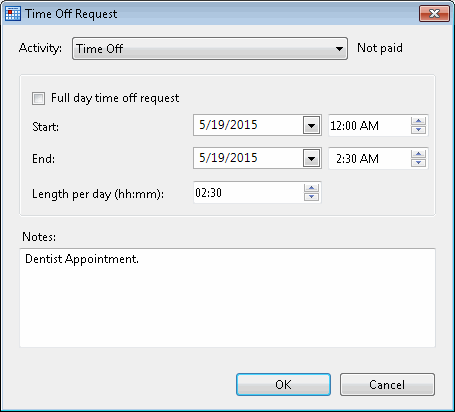Screen dimensions: 455x412
Task: Increase the Start time with up arrow
Action: coord(418,121)
